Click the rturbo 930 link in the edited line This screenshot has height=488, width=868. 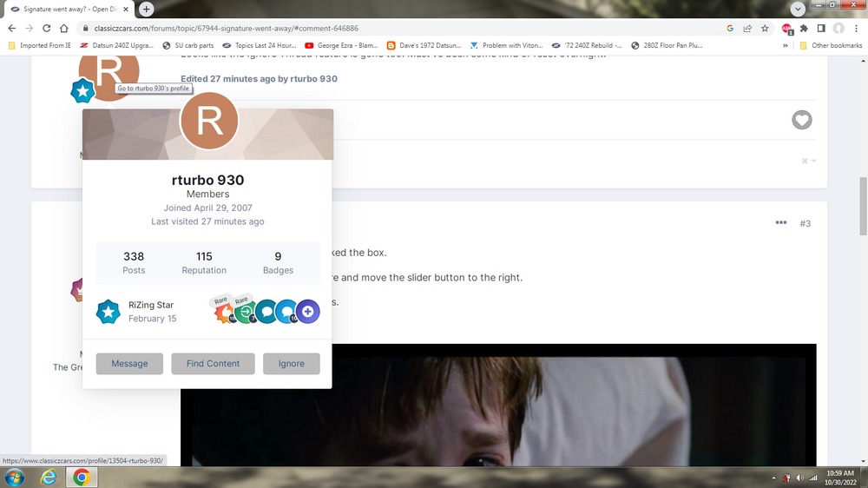[x=314, y=79]
